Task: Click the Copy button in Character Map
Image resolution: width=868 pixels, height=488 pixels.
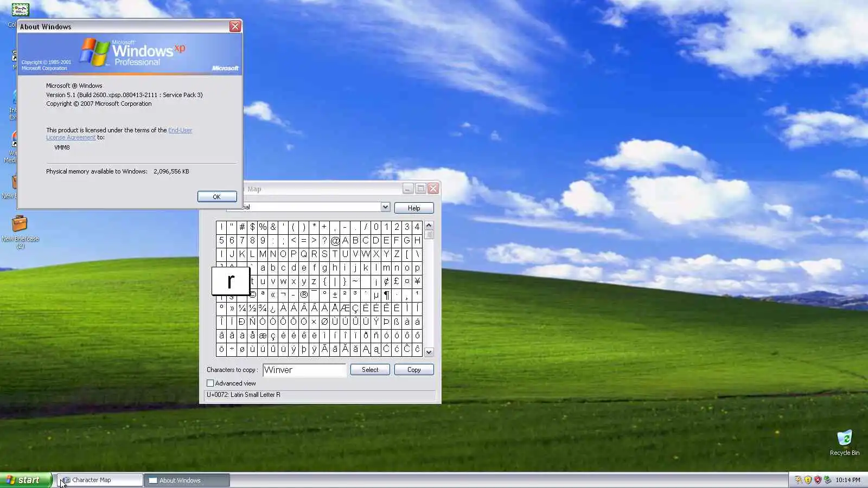Action: [414, 369]
